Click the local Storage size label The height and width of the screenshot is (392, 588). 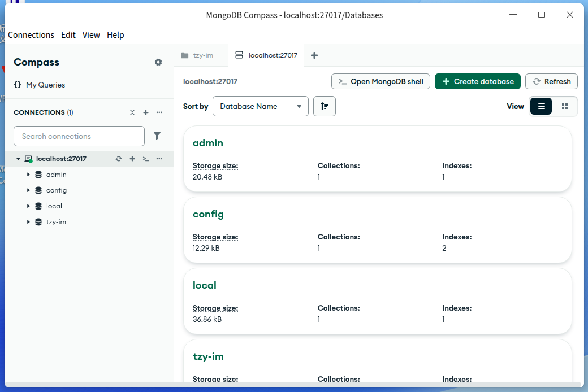[x=215, y=308]
